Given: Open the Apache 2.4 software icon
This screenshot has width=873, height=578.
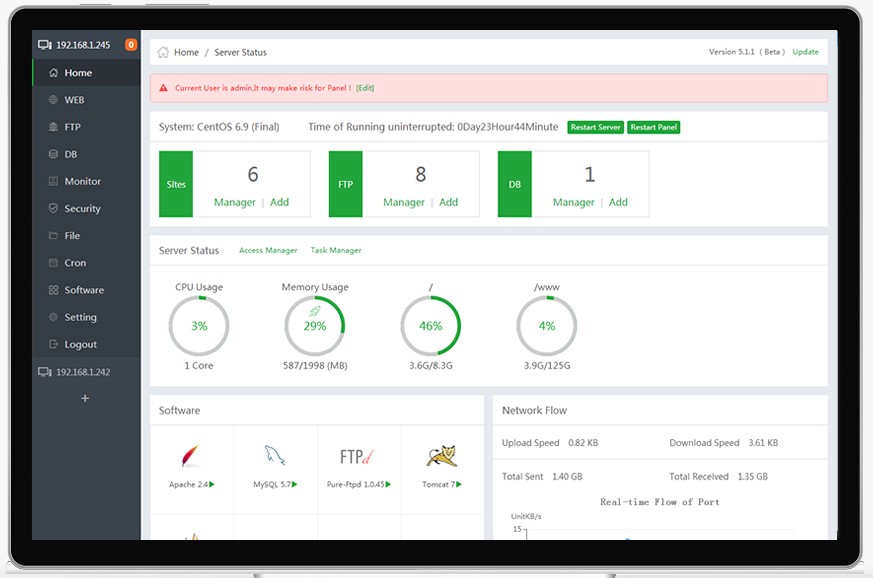Looking at the screenshot, I should [x=190, y=455].
